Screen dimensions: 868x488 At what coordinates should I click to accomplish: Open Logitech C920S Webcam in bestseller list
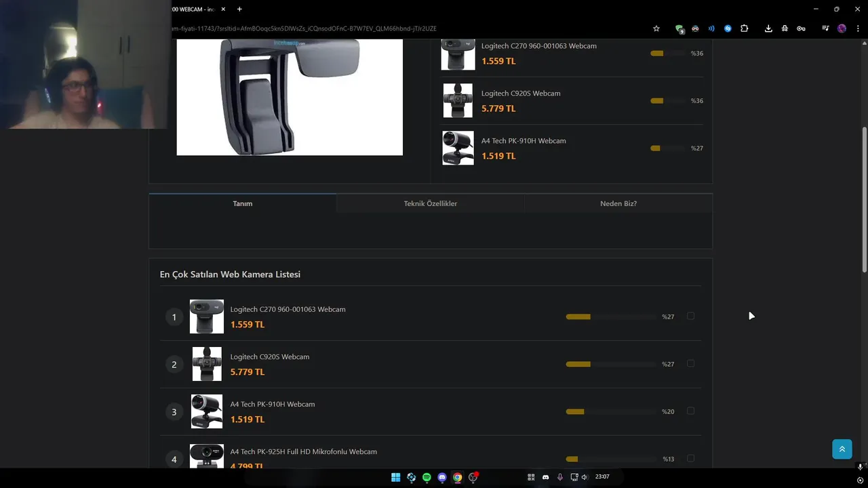270,357
